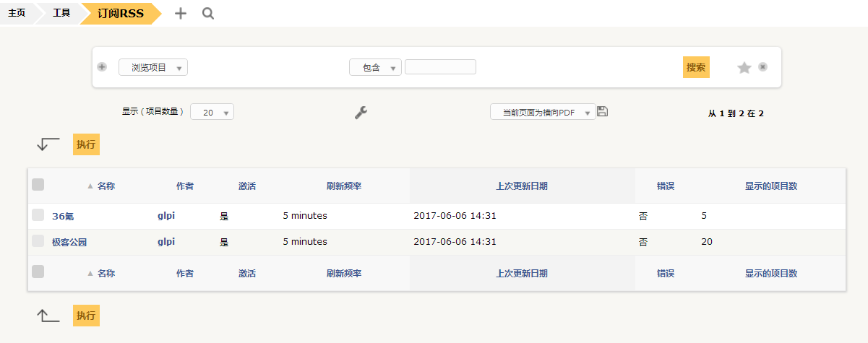Change items-per-page dropdown showing 20
Screen dimensions: 868x343
pos(212,112)
